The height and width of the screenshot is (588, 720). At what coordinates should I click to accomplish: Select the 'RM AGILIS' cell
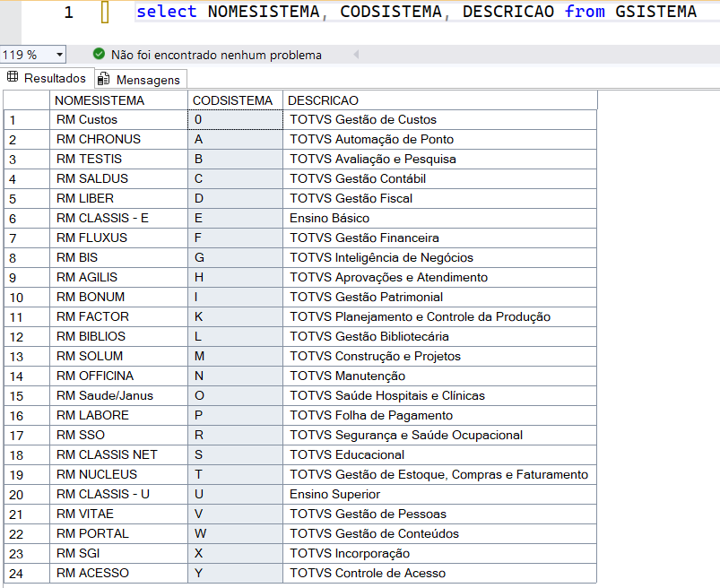click(x=119, y=278)
